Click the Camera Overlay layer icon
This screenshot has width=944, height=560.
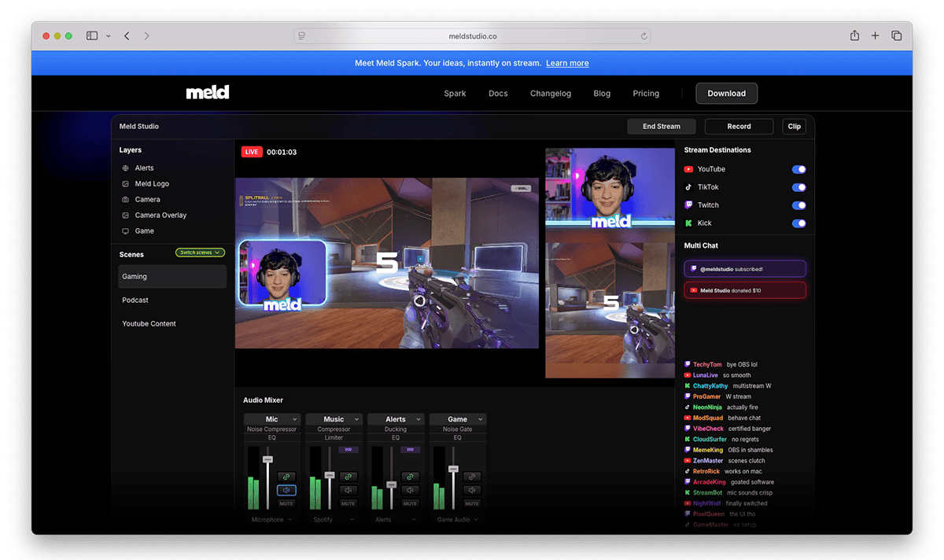[126, 216]
